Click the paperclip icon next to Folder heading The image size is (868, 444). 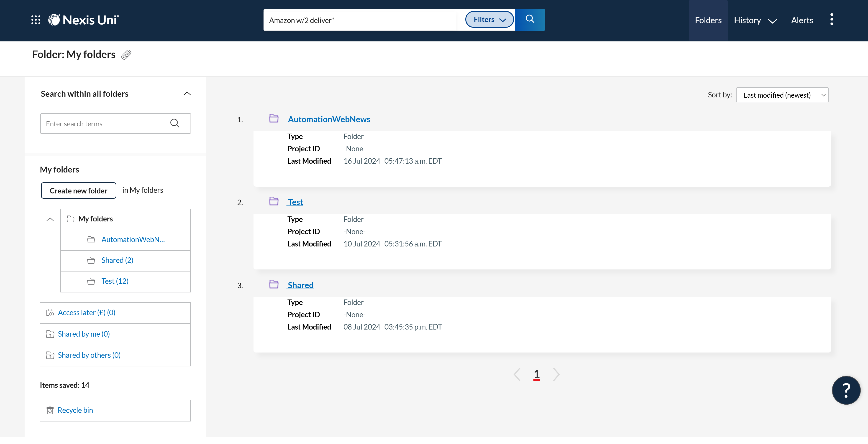pyautogui.click(x=126, y=55)
